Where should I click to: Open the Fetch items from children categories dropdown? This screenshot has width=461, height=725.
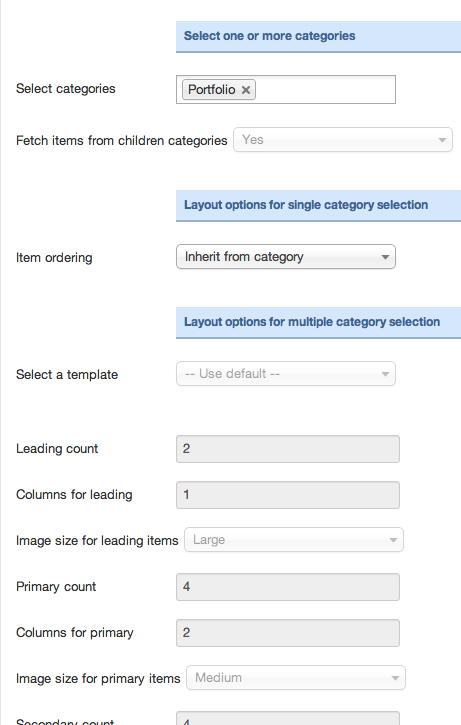click(x=343, y=140)
